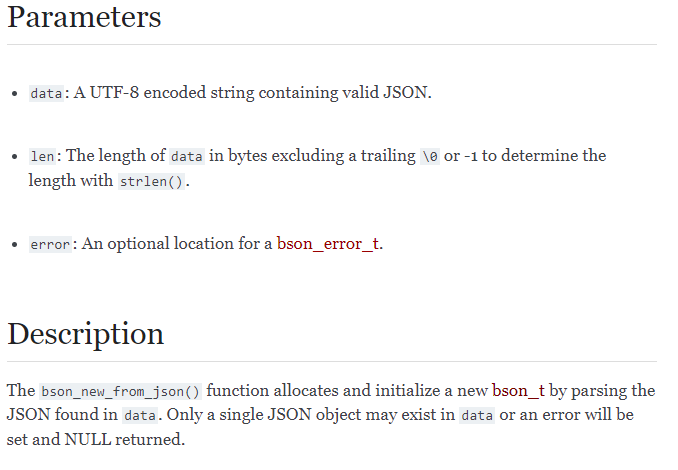The width and height of the screenshot is (678, 470).
Task: Open the bson_error_t link
Action: (328, 244)
